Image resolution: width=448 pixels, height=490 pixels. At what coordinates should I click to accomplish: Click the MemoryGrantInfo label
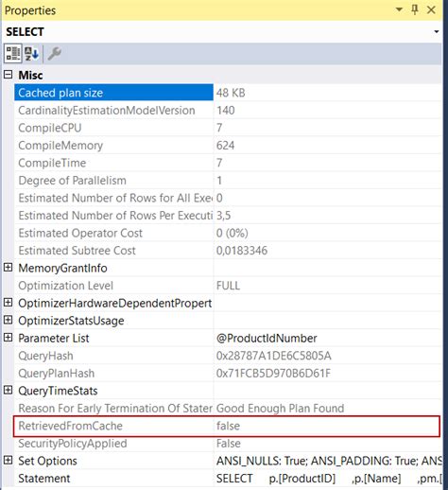(x=62, y=268)
